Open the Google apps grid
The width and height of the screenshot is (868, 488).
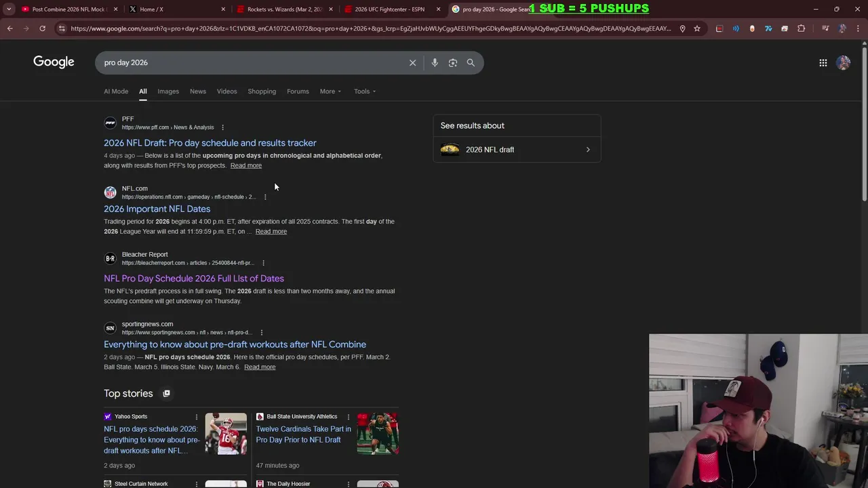823,63
